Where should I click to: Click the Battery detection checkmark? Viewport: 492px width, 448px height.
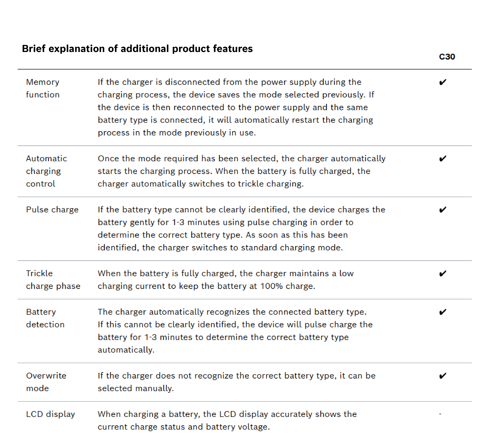[442, 312]
